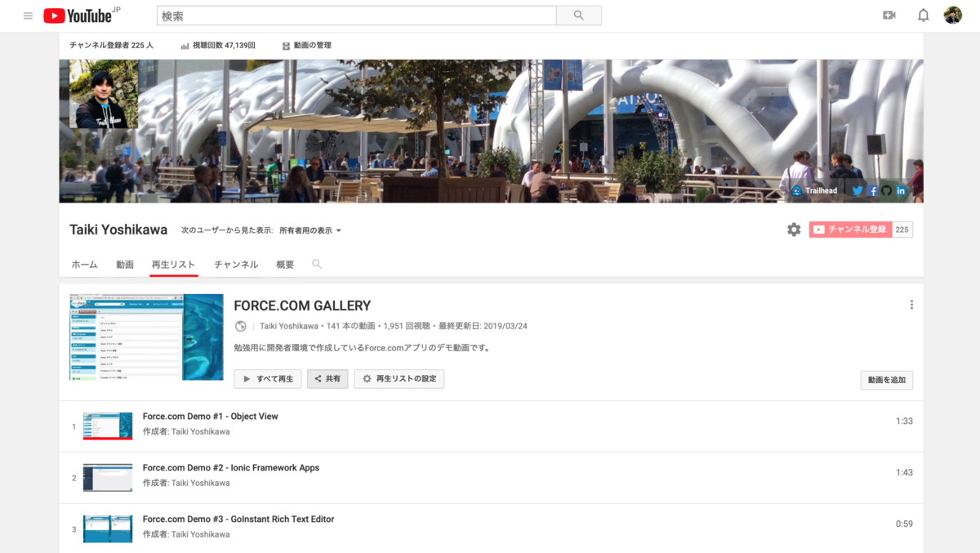Open YouTube notifications via the bell icon

click(x=924, y=15)
